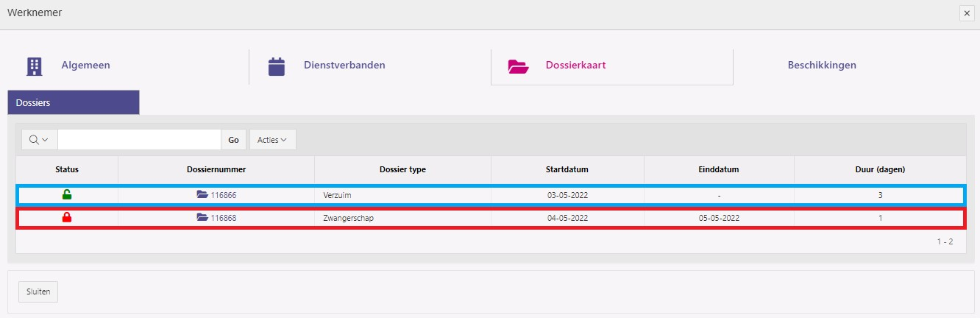Sort by the Einddatum column header
Screen dimensions: 980x318
719,169
